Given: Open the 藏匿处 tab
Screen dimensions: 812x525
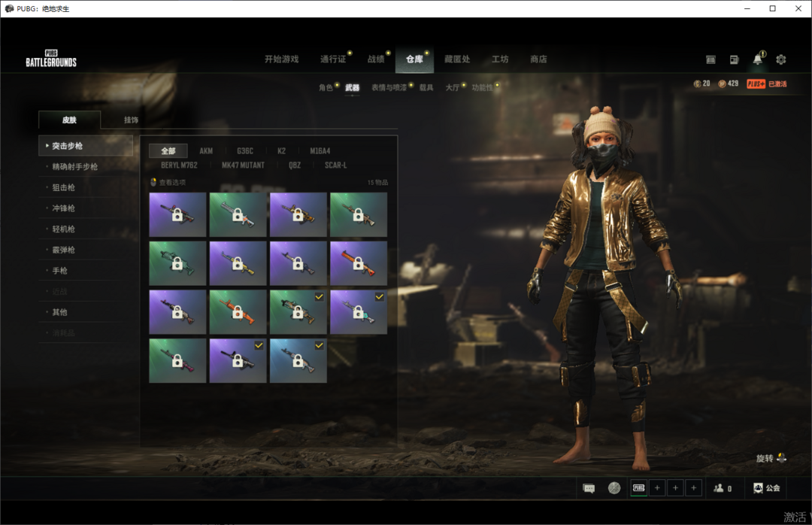Looking at the screenshot, I should pyautogui.click(x=457, y=59).
